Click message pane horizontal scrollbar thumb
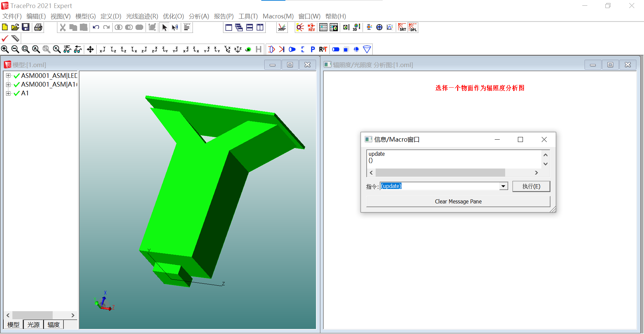This screenshot has height=334, width=644. [x=440, y=173]
